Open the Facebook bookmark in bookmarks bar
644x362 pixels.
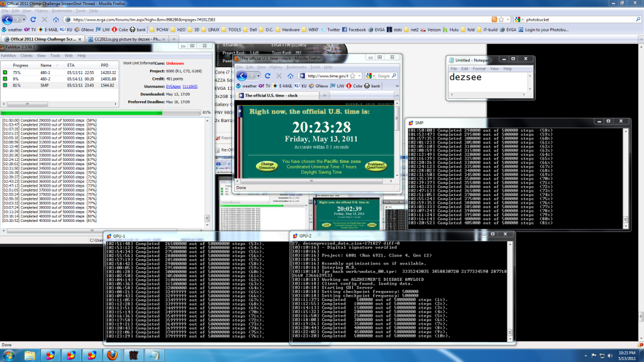coord(357,30)
